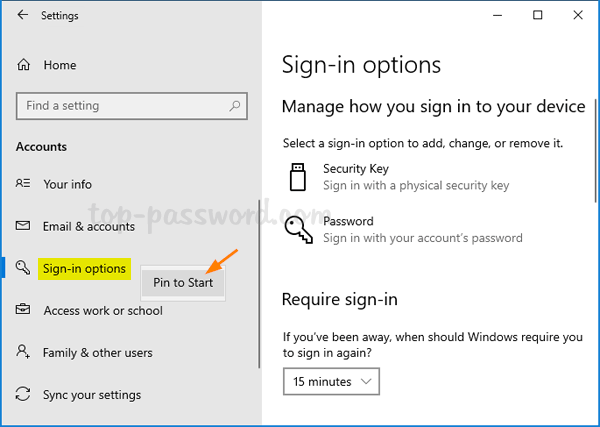600x427 pixels.
Task: Open Access work or school page
Action: point(103,310)
